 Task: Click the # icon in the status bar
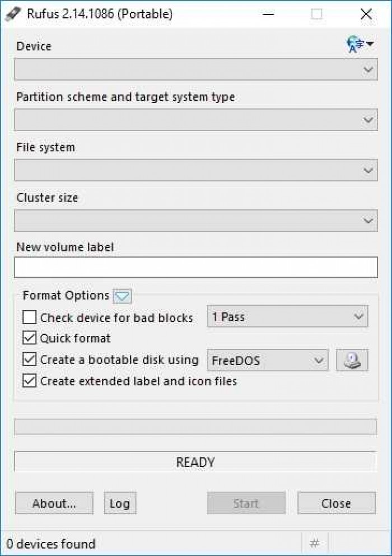[x=315, y=543]
